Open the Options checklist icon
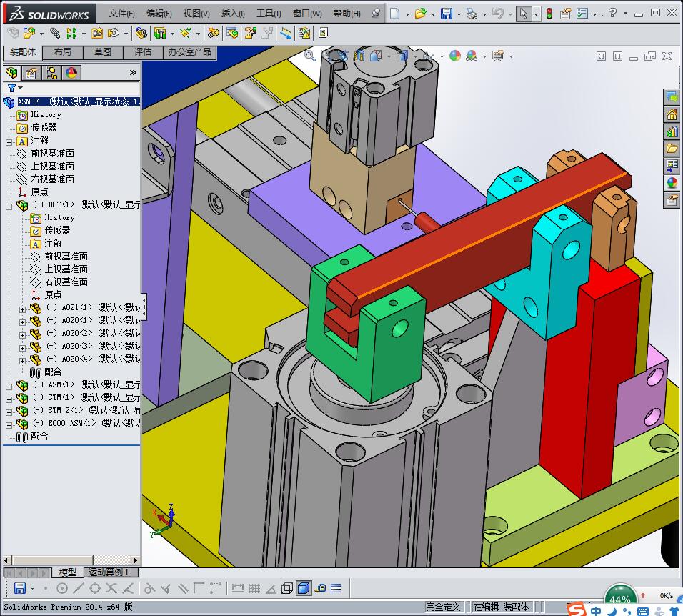 582,14
